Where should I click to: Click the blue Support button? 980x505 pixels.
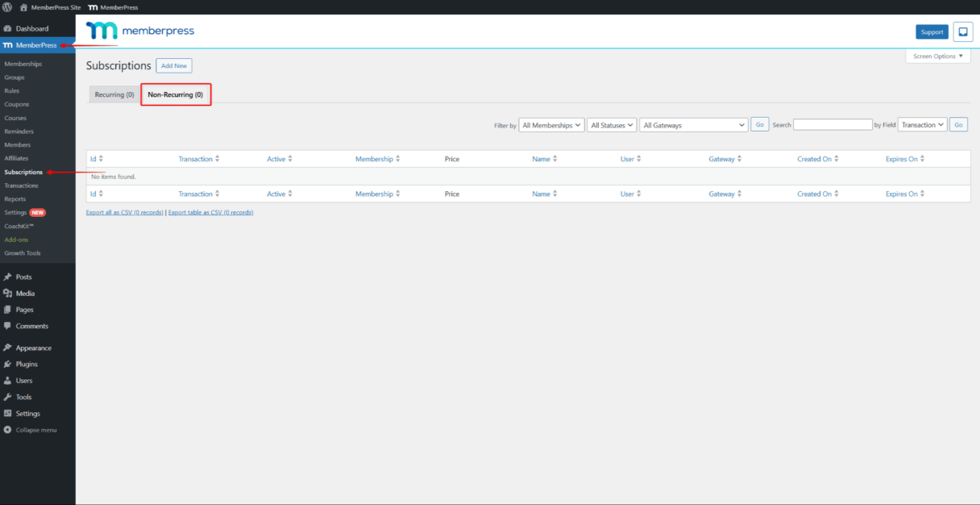coord(932,31)
